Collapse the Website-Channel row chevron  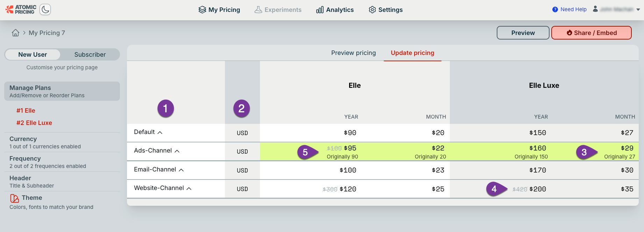[x=189, y=189]
